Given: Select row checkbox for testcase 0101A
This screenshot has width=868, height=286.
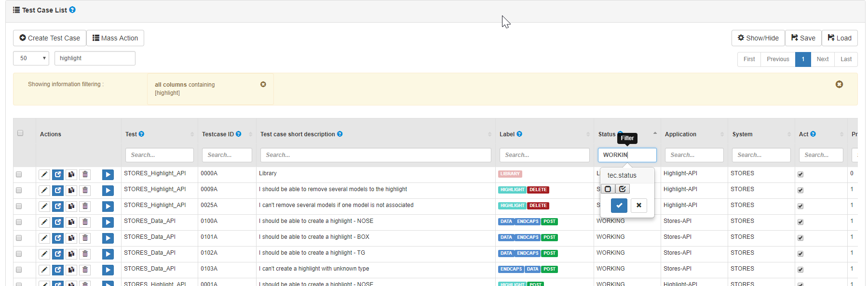Looking at the screenshot, I should click(19, 238).
